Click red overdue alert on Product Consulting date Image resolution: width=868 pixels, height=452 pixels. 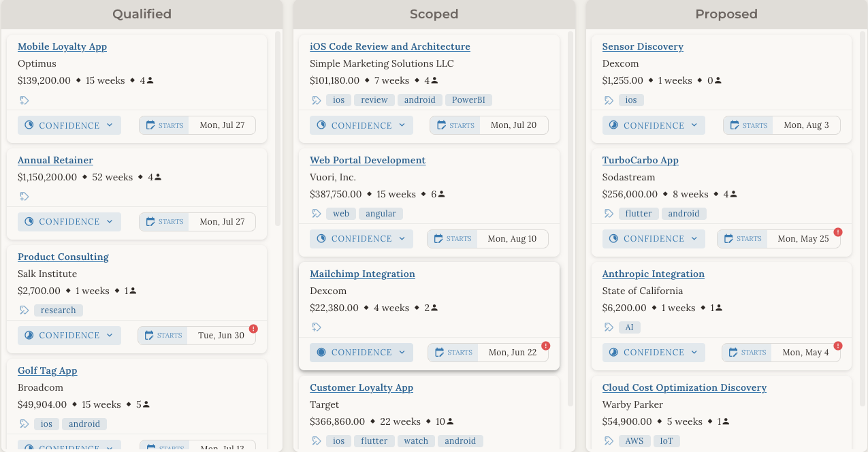[253, 329]
